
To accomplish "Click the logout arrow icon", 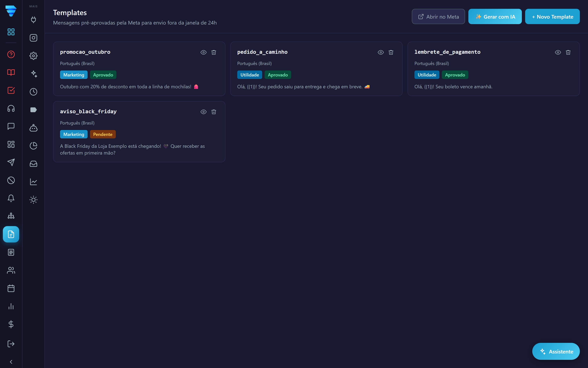I will click(11, 344).
